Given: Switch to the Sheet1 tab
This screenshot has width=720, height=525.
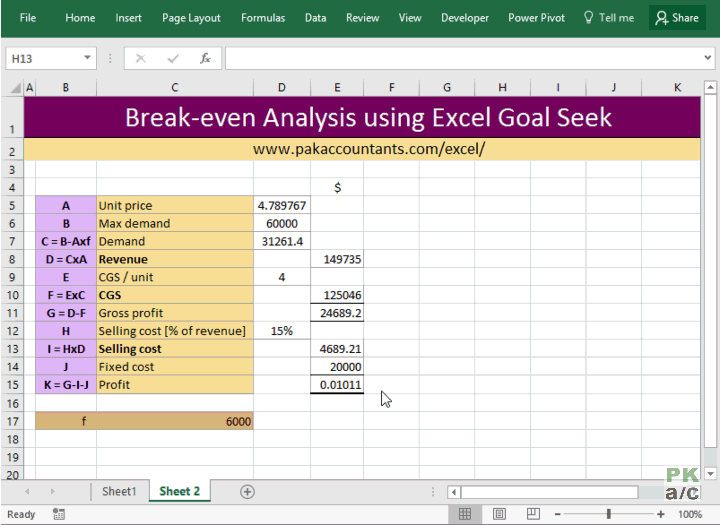Looking at the screenshot, I should [x=119, y=491].
